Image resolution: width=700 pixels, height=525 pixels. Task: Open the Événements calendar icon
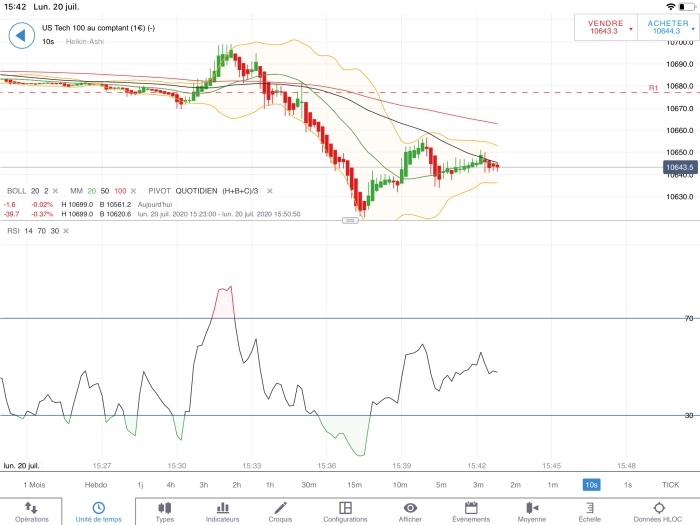coord(471,508)
